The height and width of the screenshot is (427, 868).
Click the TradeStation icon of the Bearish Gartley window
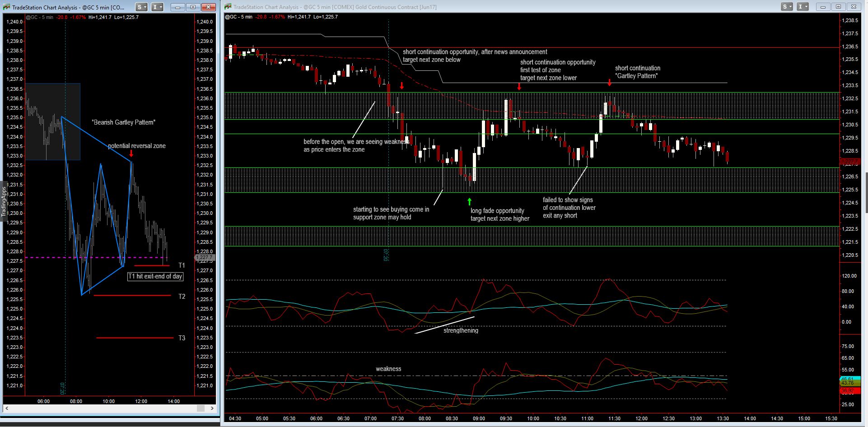pyautogui.click(x=6, y=7)
